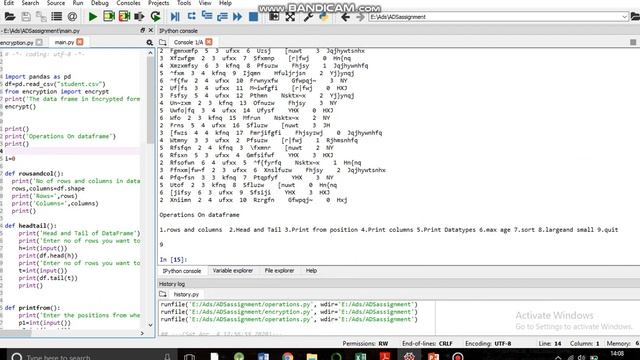The image size is (640, 360).
Task: Toggle fullscreen mode icon
Action: tap(290, 17)
